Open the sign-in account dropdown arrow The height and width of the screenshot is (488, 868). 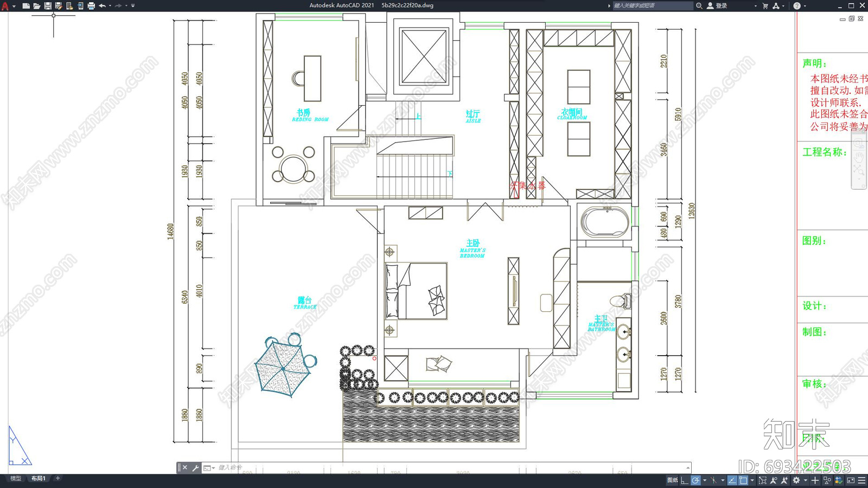(x=755, y=5)
